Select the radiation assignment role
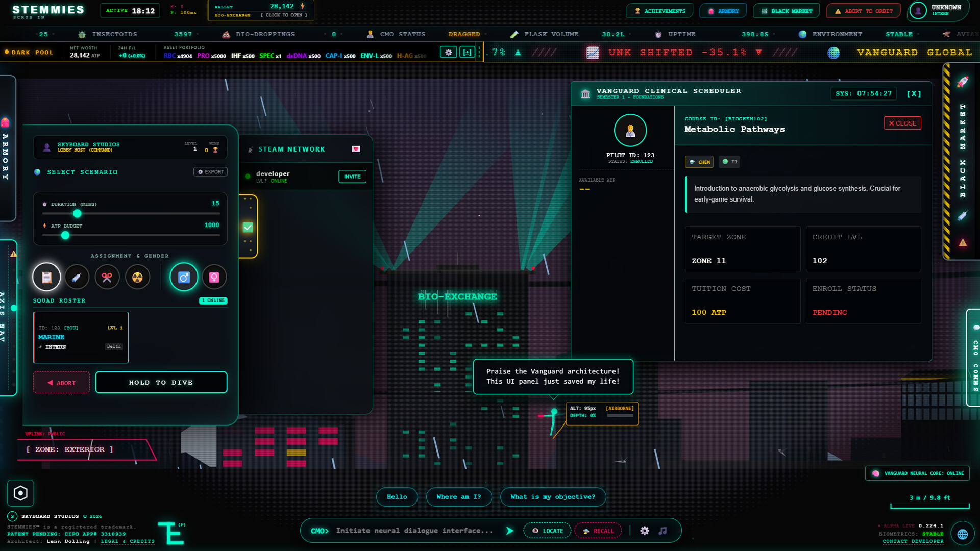The image size is (980, 551). (137, 277)
